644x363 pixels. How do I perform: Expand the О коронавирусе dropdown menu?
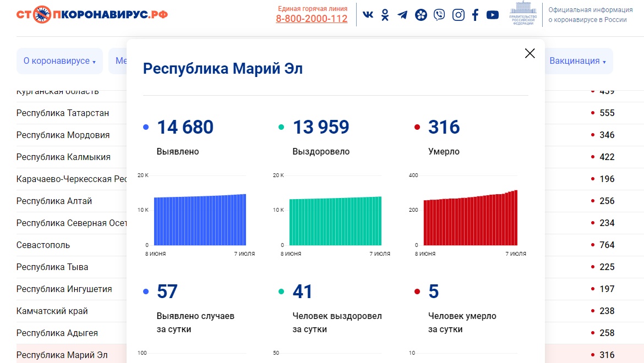pyautogui.click(x=59, y=61)
